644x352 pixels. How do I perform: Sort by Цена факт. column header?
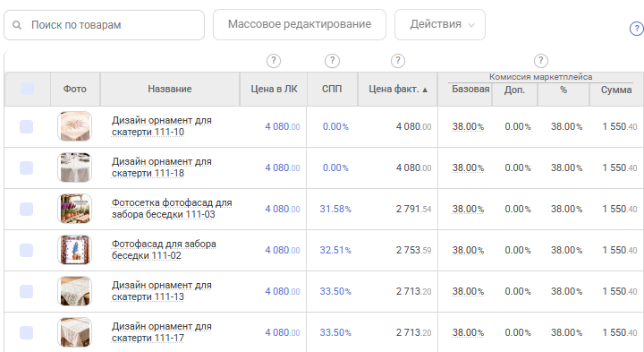397,90
